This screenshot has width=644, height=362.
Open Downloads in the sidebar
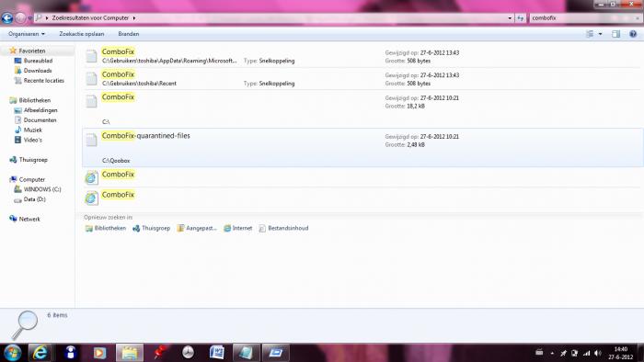point(38,71)
